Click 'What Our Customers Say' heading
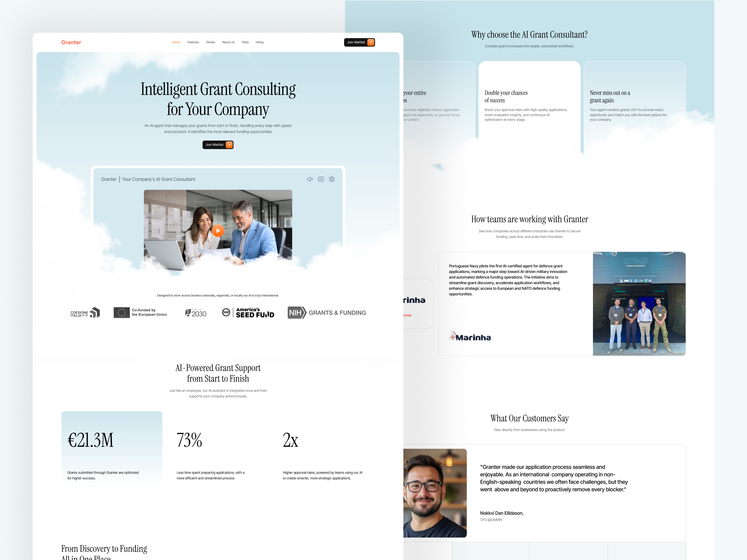Screen dimensions: 747x560 pyautogui.click(x=529, y=419)
